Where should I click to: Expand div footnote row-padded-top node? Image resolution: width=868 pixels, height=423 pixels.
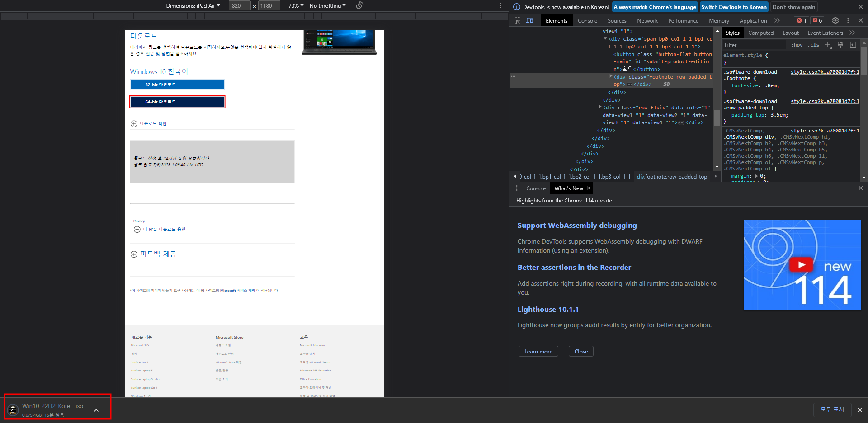[x=611, y=76]
